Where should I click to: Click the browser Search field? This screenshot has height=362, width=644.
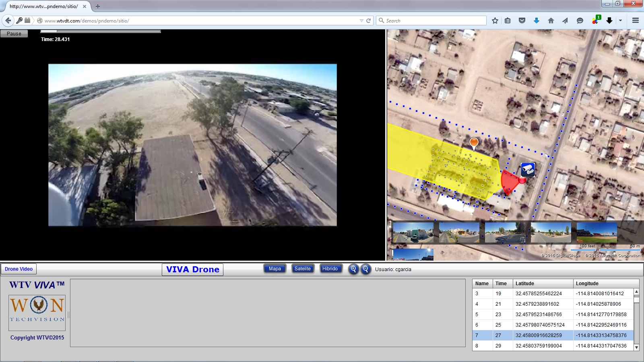[x=431, y=21]
